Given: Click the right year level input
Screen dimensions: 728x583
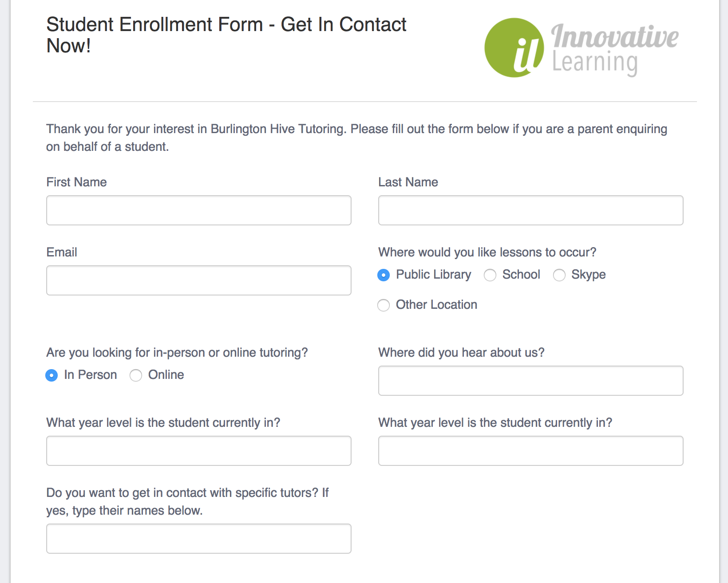Looking at the screenshot, I should 530,451.
